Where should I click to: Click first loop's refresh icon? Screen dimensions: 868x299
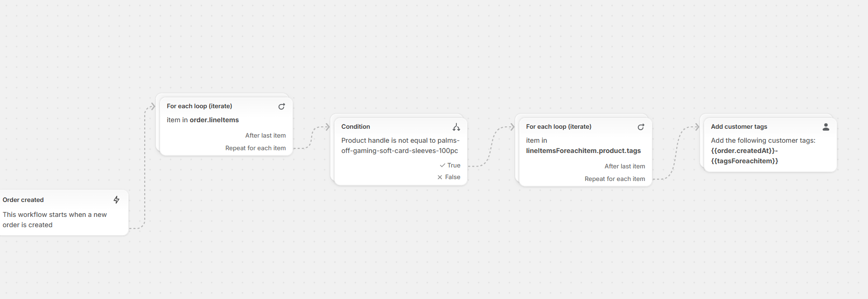(281, 106)
